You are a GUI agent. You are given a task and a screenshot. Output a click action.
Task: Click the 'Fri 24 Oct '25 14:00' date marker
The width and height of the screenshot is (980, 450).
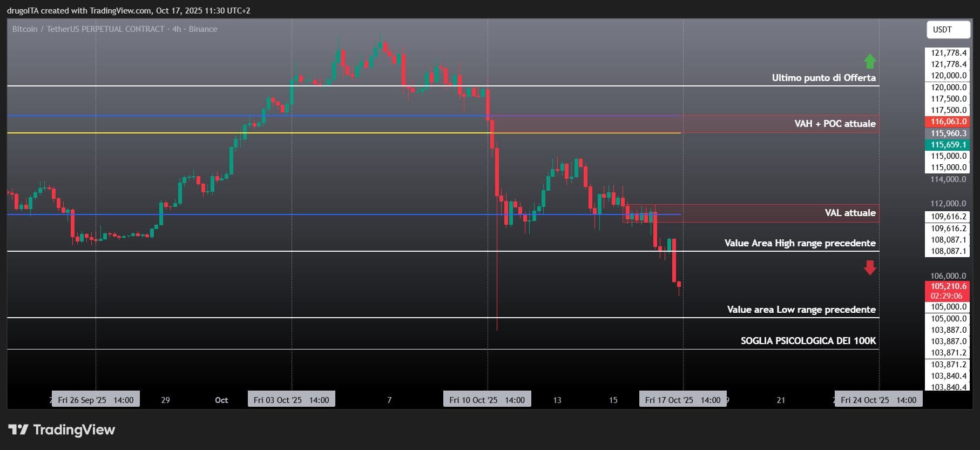(878, 400)
